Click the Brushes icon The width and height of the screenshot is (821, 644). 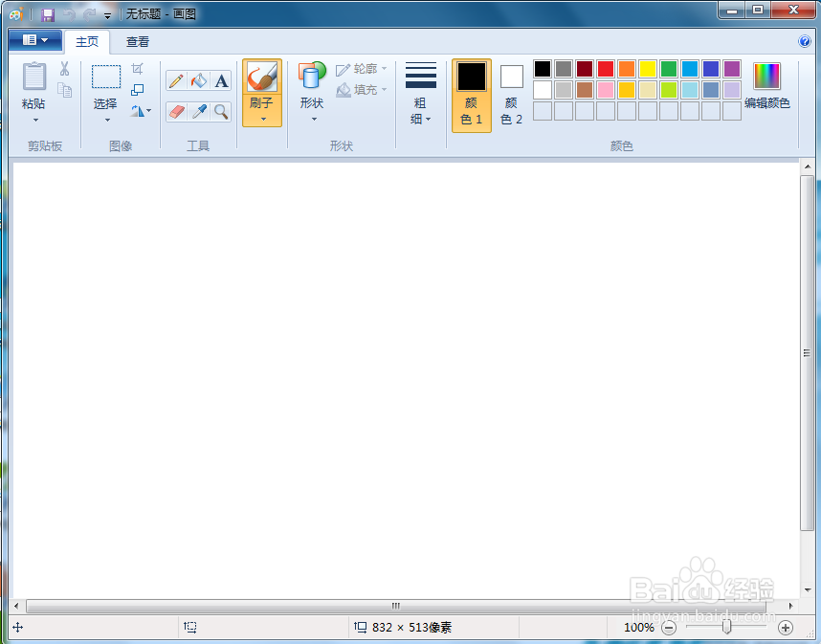[262, 77]
